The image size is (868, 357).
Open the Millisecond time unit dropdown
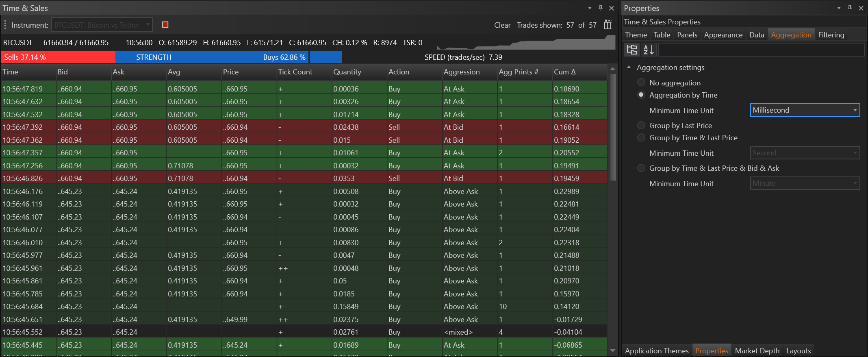(805, 110)
